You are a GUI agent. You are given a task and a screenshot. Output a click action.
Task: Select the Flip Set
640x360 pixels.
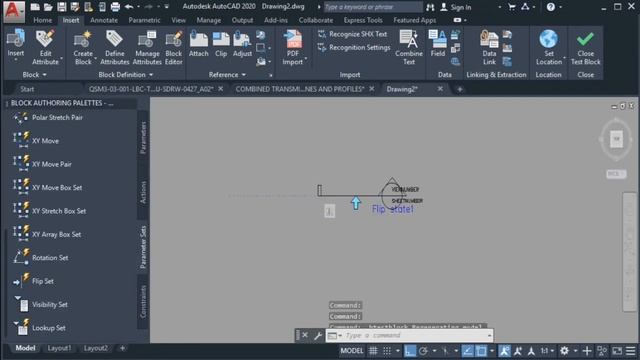tap(33, 281)
